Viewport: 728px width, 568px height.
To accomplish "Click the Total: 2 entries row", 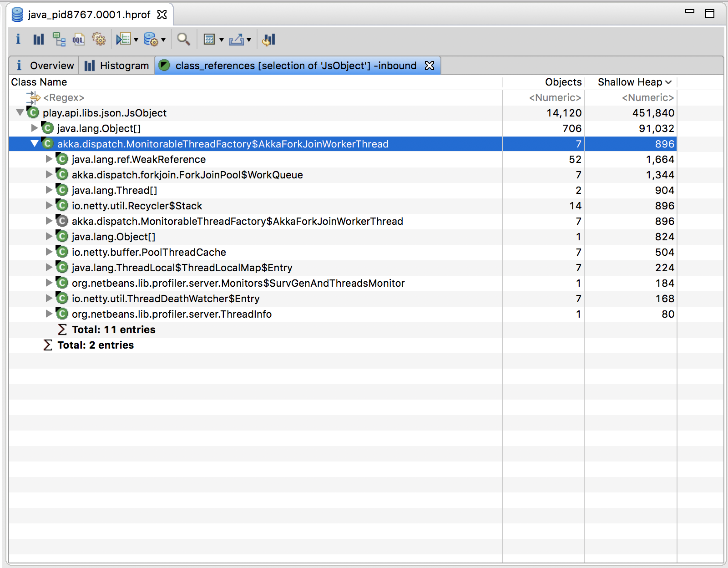I will tap(343, 345).
